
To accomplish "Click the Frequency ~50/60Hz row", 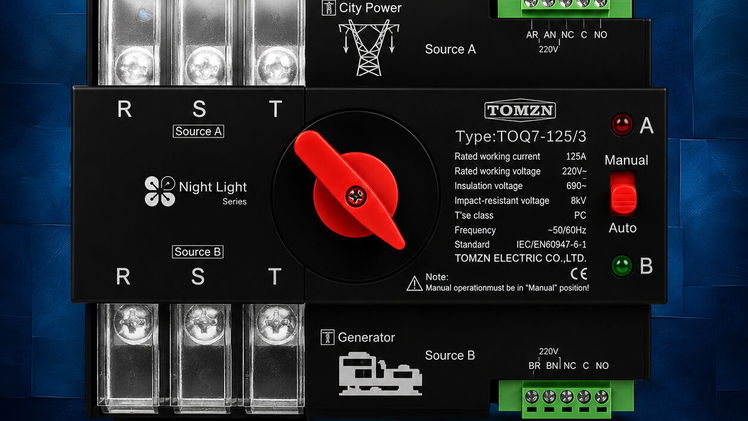I will (x=520, y=230).
